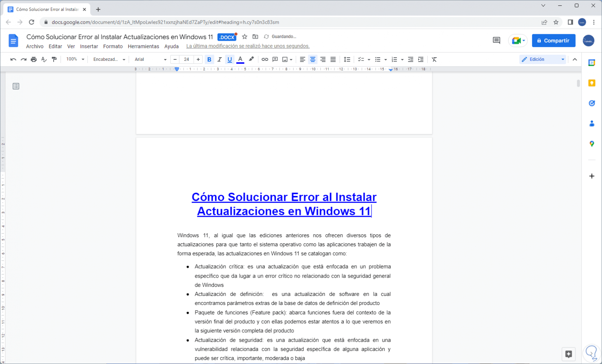Open the text color picker

pos(240,59)
